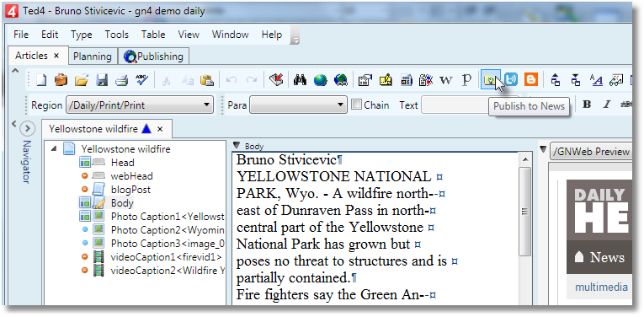
Task: Select Body in the article tree
Action: point(122,202)
